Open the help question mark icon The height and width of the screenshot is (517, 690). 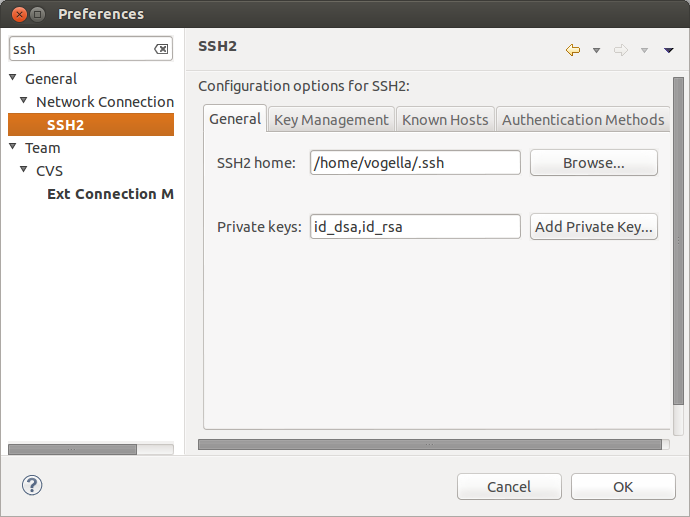(x=32, y=485)
